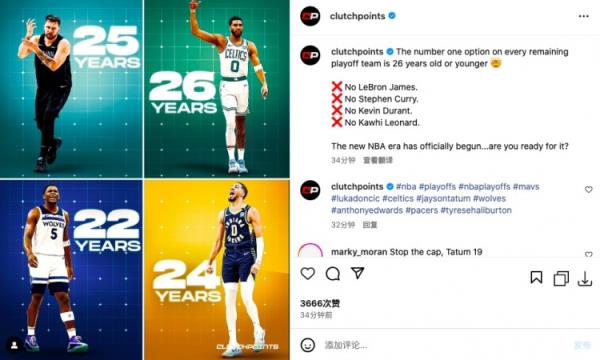Save the post with the bookmark icon
The height and width of the screenshot is (360, 600).
pos(536,277)
